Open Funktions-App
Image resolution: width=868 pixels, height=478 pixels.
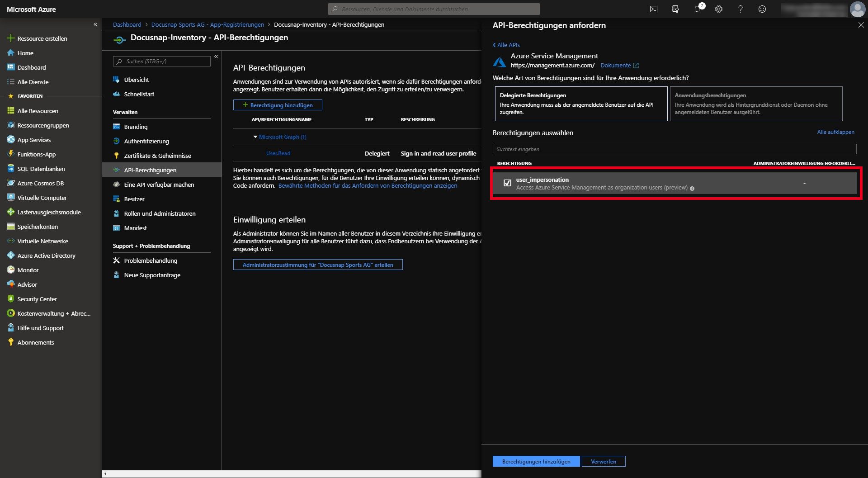(x=36, y=154)
